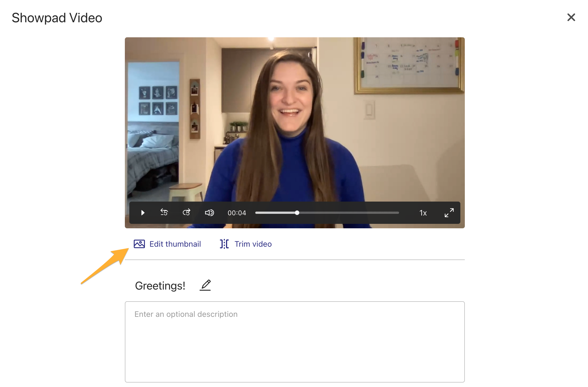Open the 1x playback speed selector

[423, 213]
